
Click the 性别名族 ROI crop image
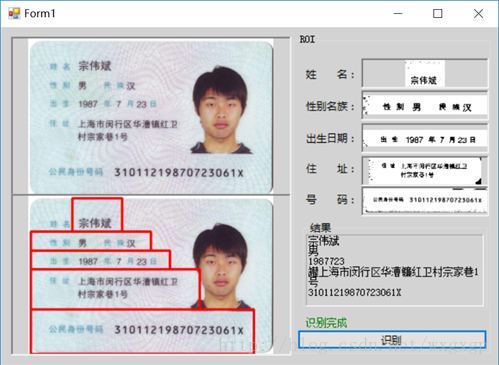[x=425, y=106]
